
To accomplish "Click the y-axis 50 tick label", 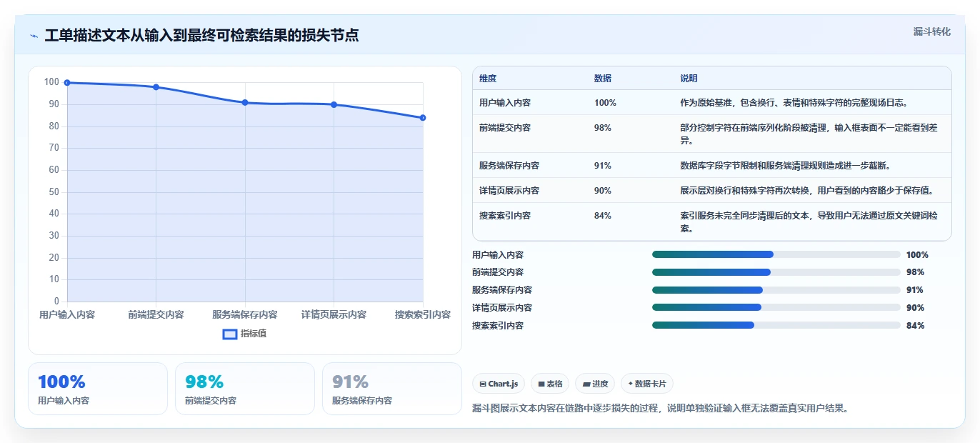I will 54,191.
